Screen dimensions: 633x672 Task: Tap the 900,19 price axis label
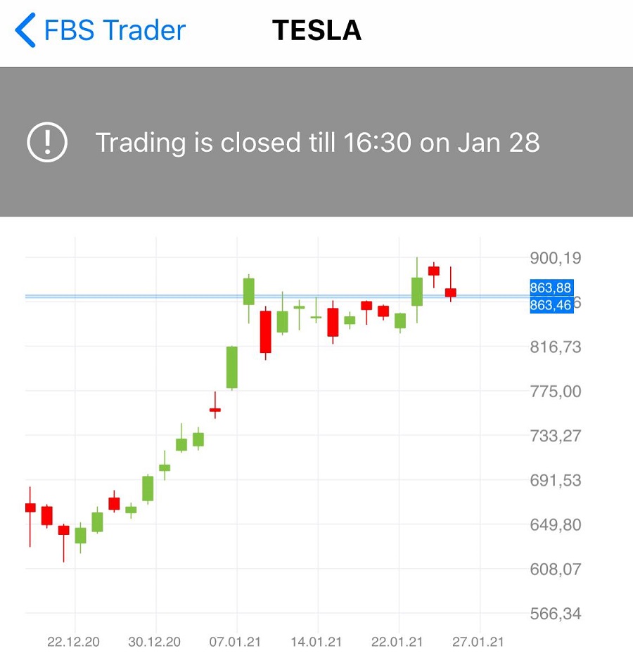pyautogui.click(x=556, y=259)
